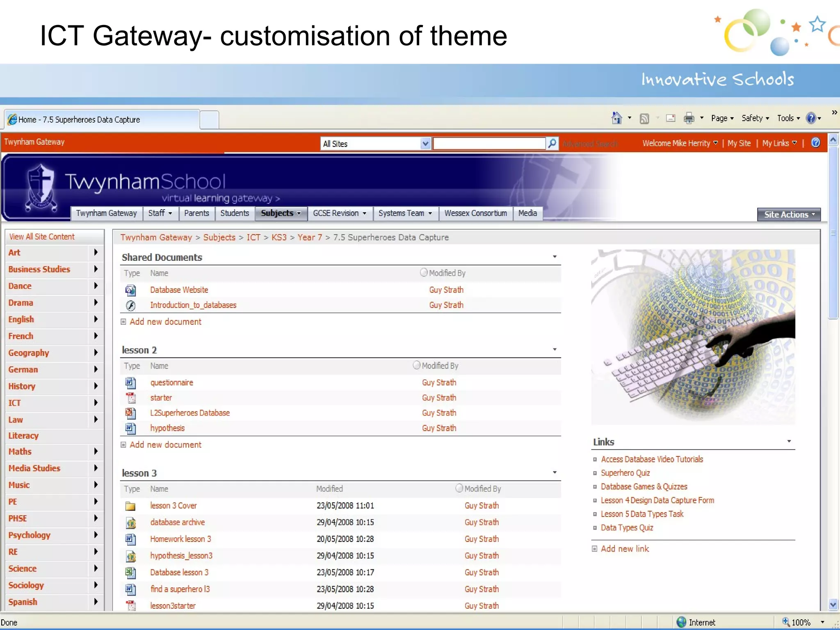The image size is (840, 630).
Task: Click the PDF icon beside lesson3starter
Action: tap(130, 606)
